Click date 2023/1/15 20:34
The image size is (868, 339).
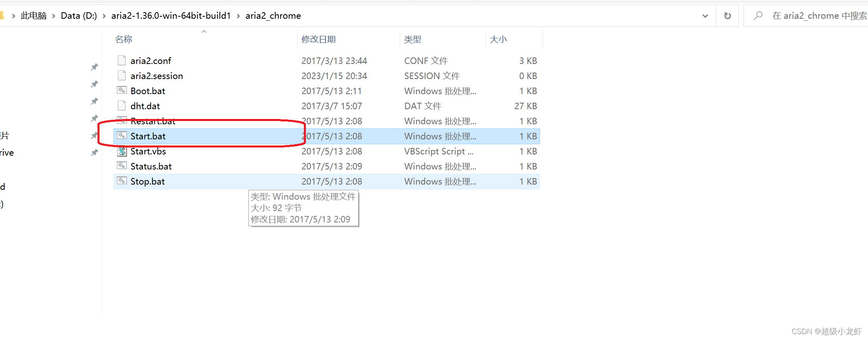pos(334,76)
